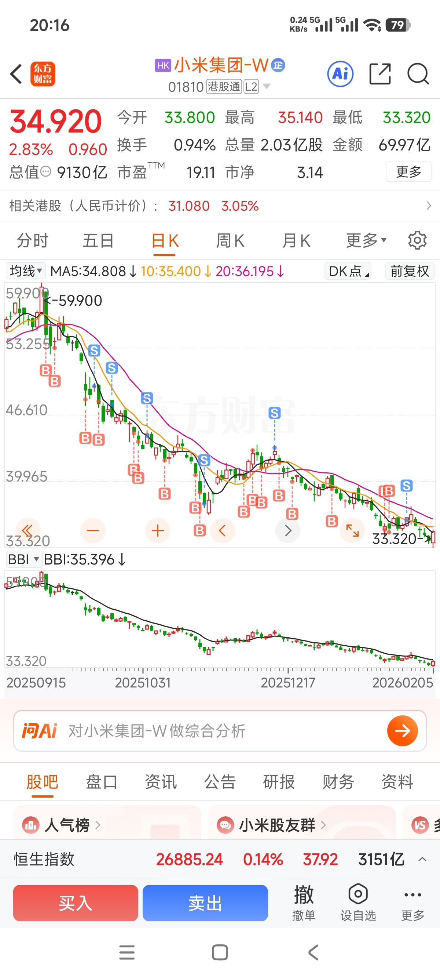
Task: Open 相关港股 row chevron
Action: pos(429,206)
